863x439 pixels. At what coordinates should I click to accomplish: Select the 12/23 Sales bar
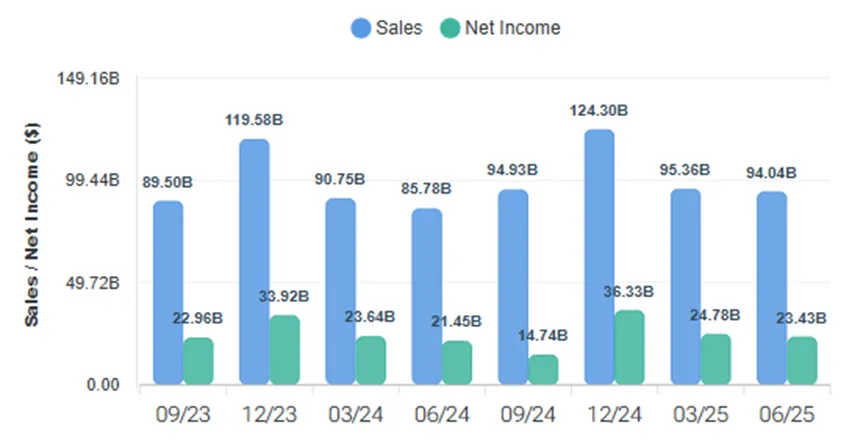click(254, 262)
